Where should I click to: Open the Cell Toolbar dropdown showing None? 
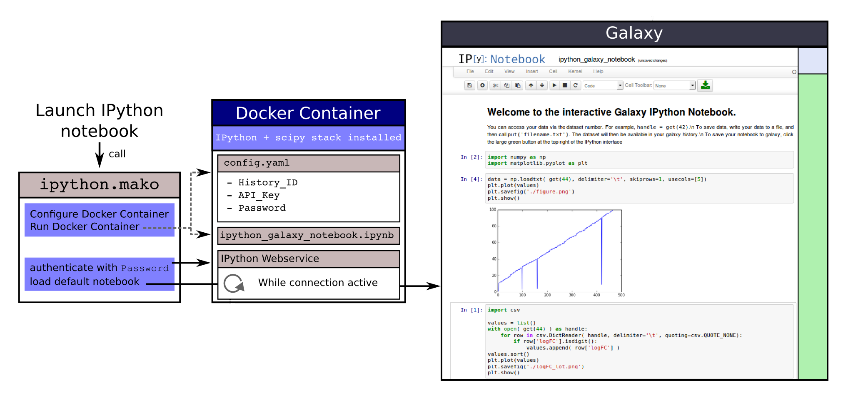(675, 85)
